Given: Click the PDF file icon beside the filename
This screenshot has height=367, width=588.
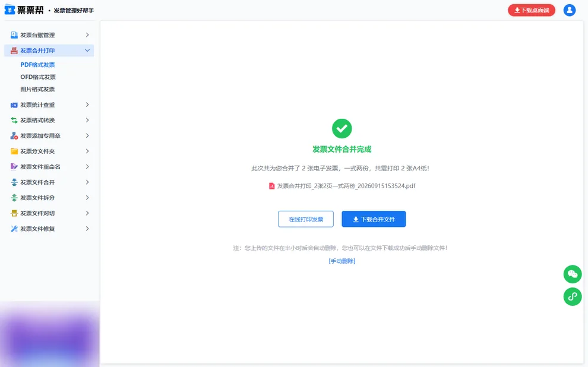Looking at the screenshot, I should 272,186.
